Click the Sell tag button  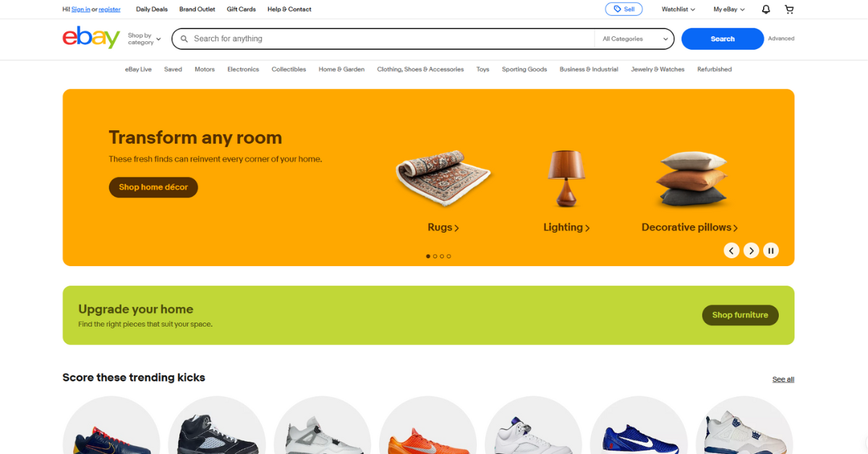point(624,9)
